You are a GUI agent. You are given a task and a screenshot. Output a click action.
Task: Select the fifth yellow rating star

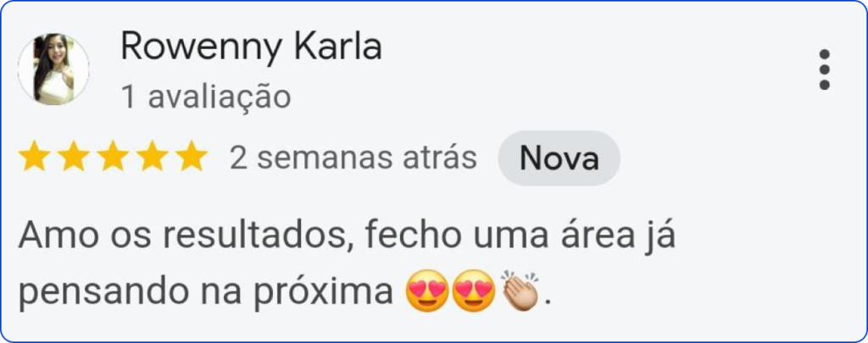(x=191, y=156)
